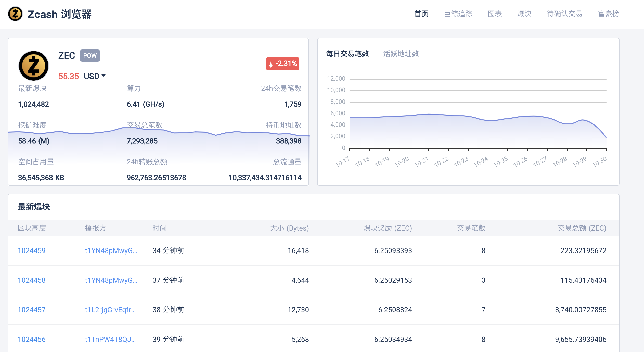Click the 10-30 point on chart line
Viewport: 644px width, 352px height.
[606, 137]
